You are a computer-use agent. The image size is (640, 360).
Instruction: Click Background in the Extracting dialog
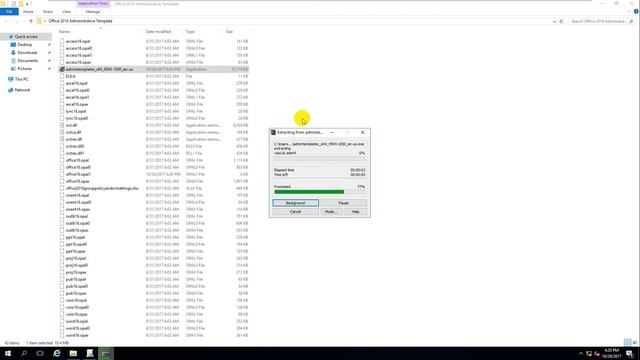(296, 203)
